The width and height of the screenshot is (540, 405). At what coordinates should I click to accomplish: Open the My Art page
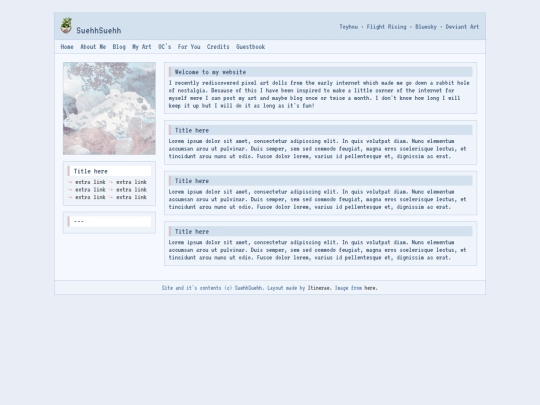(x=142, y=47)
